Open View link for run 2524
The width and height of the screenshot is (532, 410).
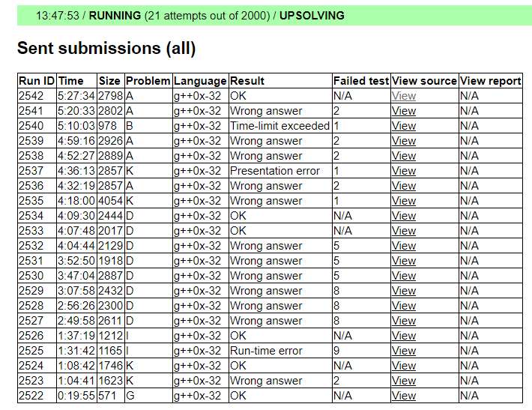403,366
